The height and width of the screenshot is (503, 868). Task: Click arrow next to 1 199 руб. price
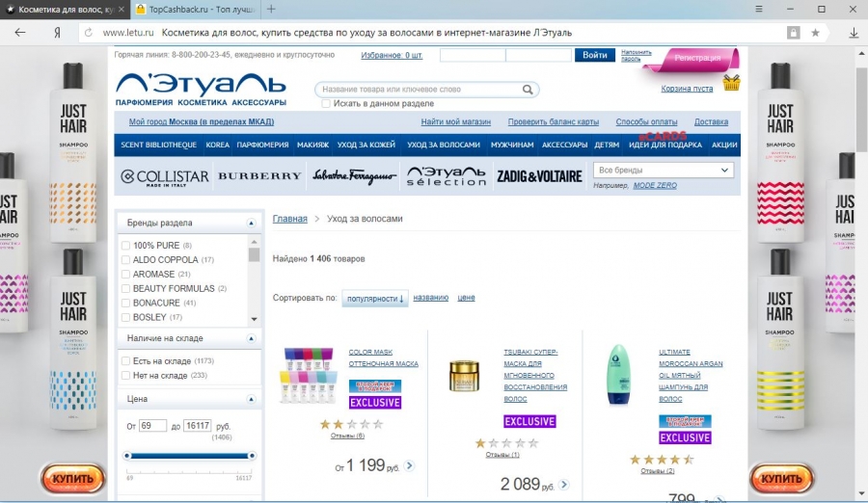(410, 466)
